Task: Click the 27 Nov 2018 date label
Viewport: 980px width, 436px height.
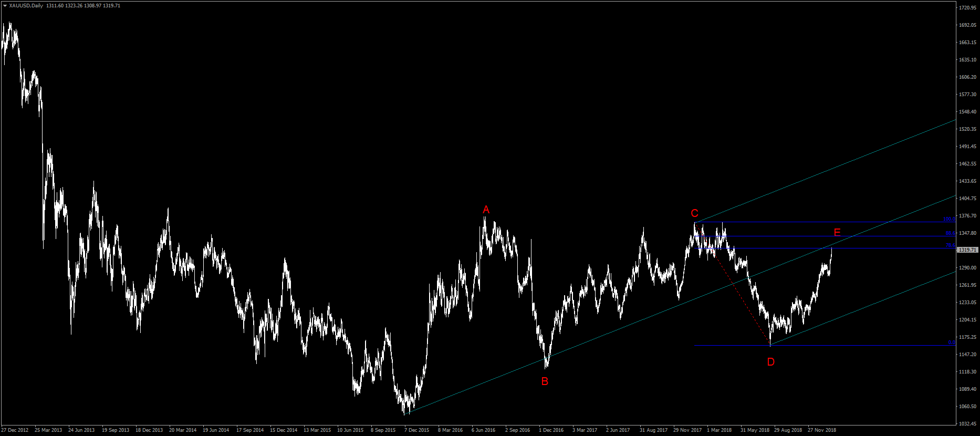Action: 822,430
